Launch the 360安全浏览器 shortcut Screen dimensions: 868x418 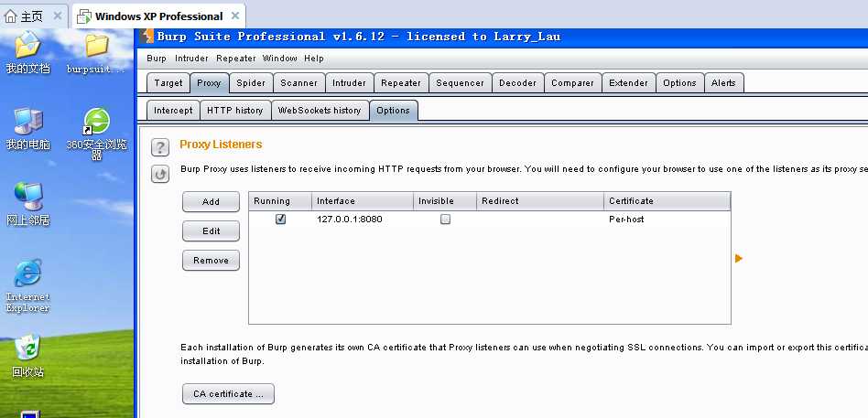[x=96, y=134]
